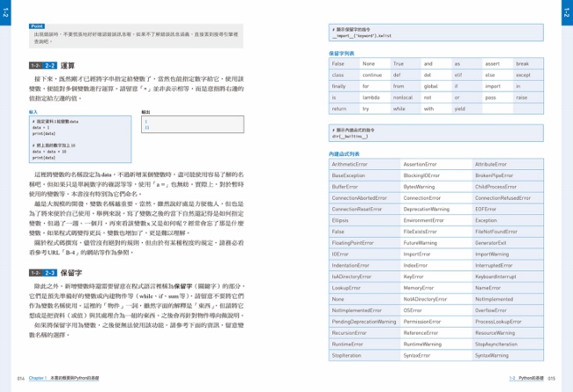
Task: Click the 'with' keyword cell
Action: tap(436, 109)
